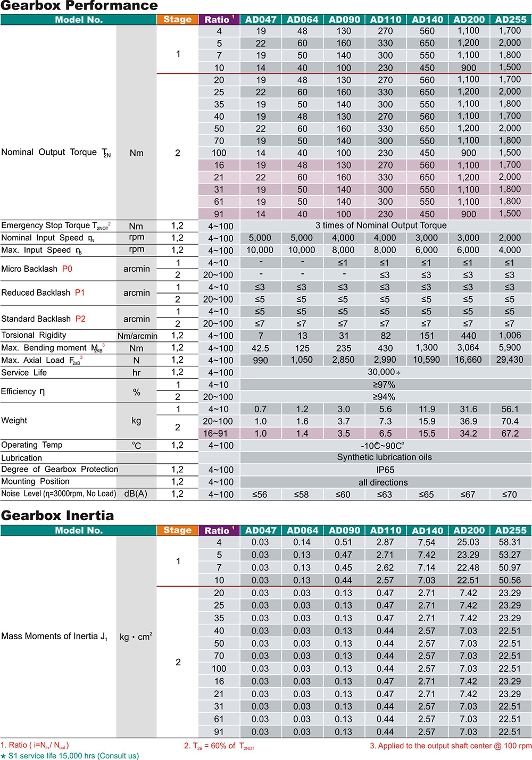Select the "151" torsional rigidity value
The width and height of the screenshot is (532, 760).
coord(427,336)
